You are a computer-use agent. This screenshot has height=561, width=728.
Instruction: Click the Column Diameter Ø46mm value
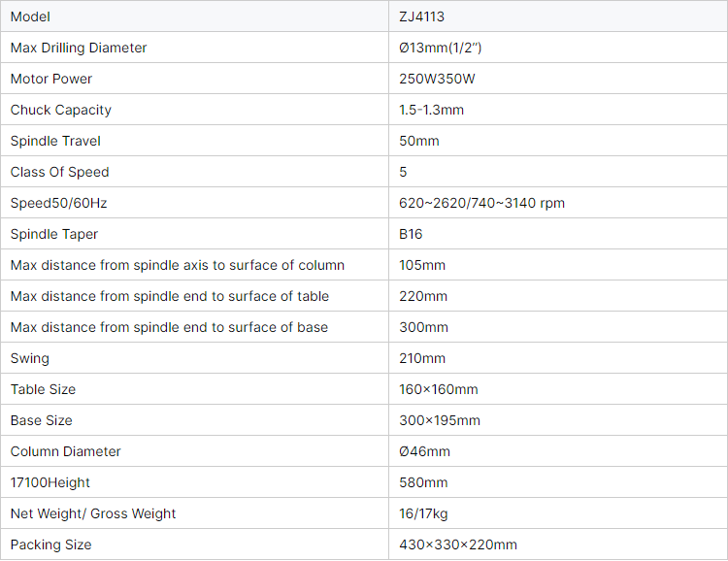424,451
